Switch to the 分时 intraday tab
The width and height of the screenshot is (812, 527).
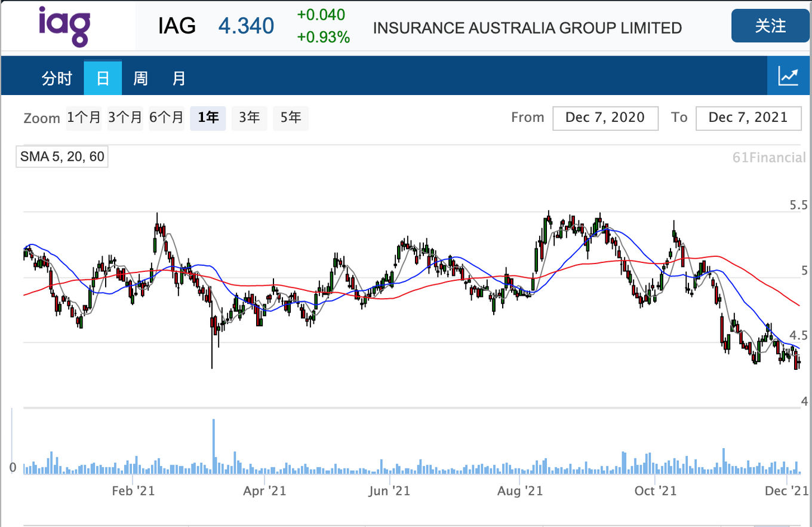click(x=57, y=78)
